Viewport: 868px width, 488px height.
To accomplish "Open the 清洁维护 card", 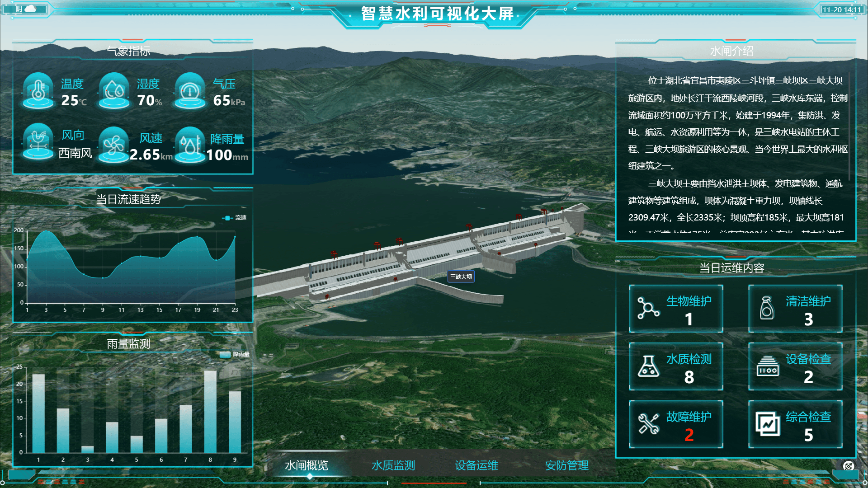I will tap(795, 309).
